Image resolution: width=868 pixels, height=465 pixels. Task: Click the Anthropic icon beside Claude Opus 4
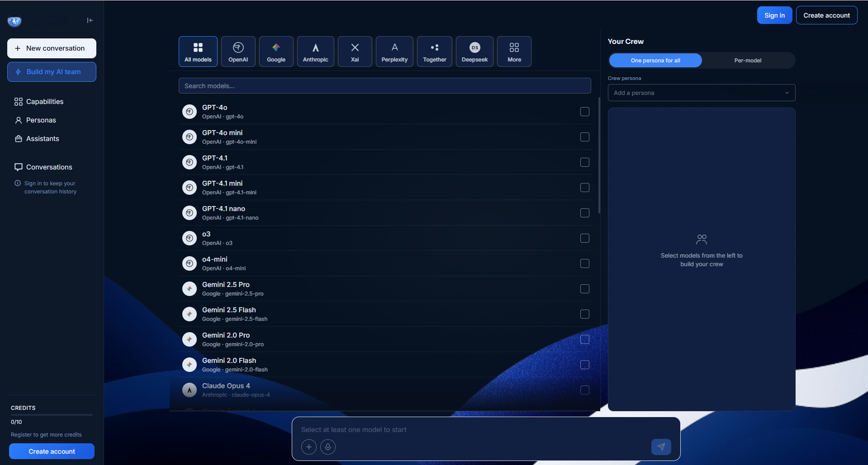click(x=190, y=390)
